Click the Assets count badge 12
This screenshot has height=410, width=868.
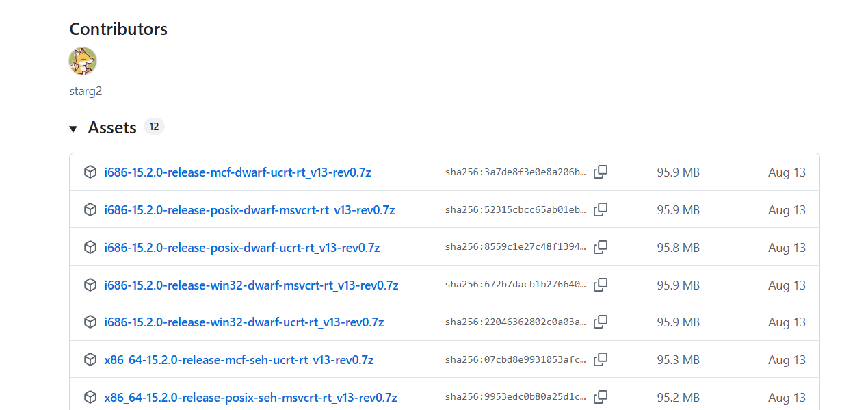(154, 127)
